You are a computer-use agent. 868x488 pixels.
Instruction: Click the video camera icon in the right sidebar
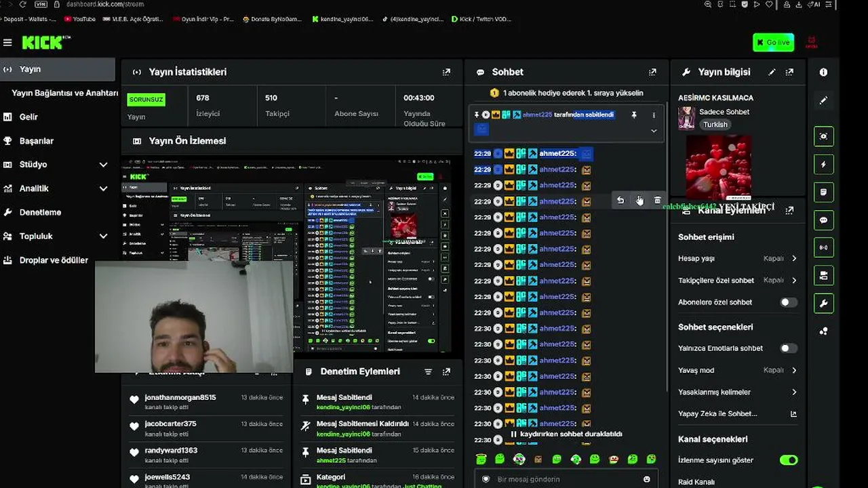pos(823,275)
